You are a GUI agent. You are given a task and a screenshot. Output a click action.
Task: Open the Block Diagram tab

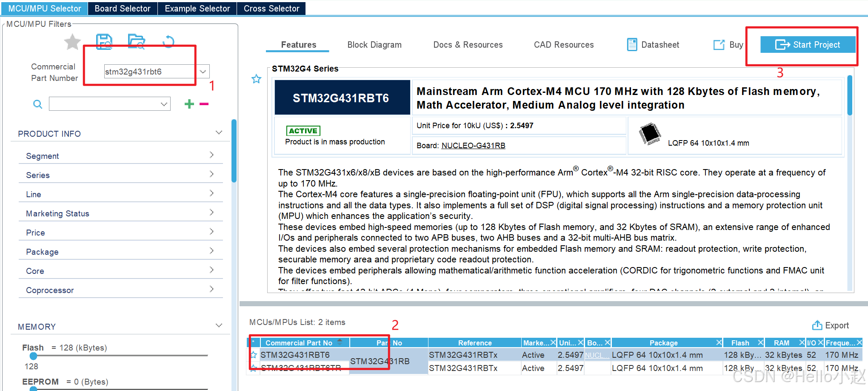(374, 45)
